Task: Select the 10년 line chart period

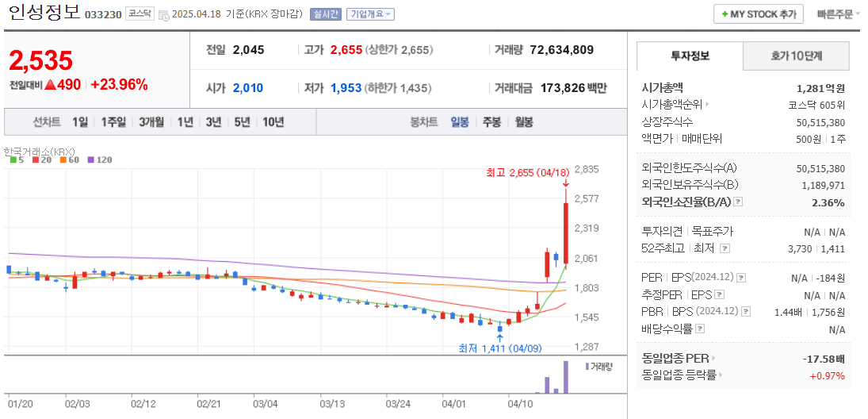Action: click(273, 122)
